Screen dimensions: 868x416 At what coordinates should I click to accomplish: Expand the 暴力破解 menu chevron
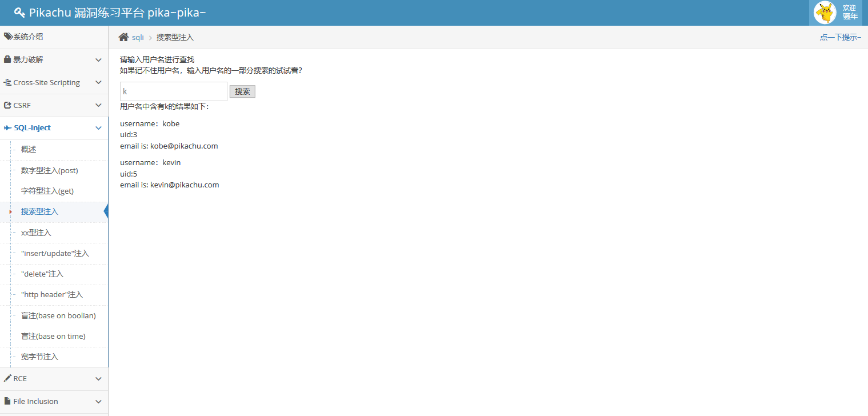(x=98, y=59)
